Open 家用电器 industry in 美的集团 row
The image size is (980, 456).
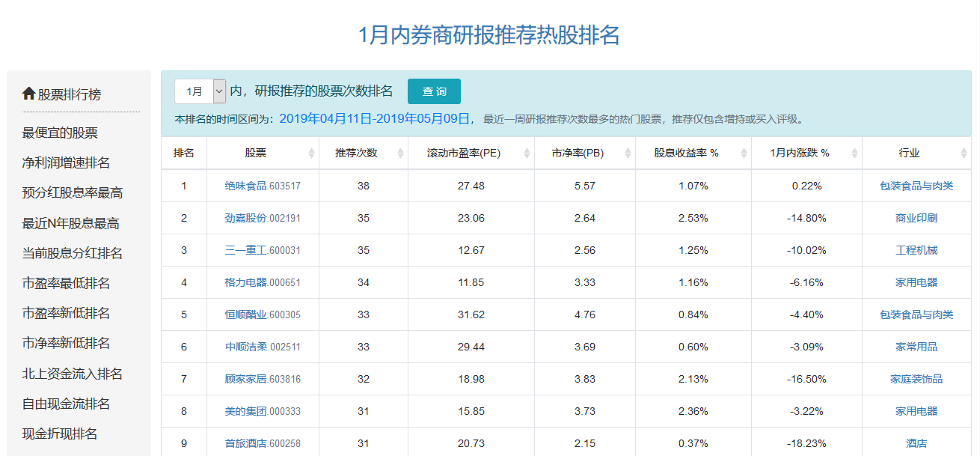point(916,411)
